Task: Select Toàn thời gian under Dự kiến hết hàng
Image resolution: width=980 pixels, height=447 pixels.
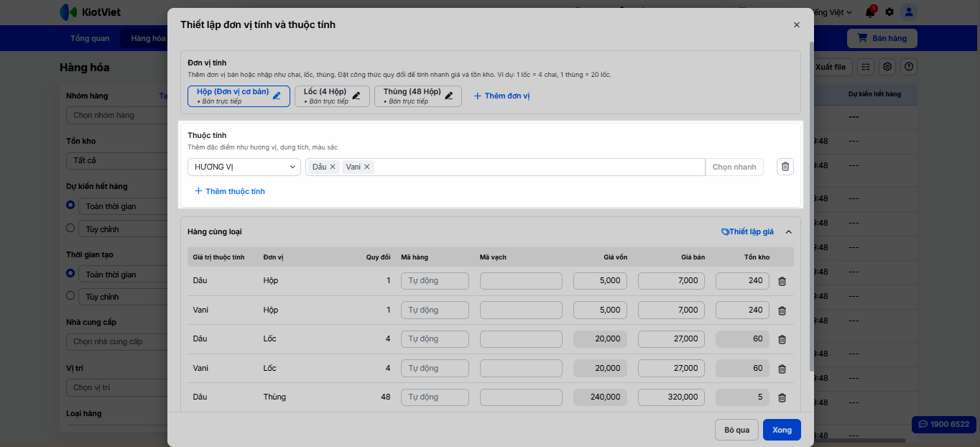Action: coord(70,206)
